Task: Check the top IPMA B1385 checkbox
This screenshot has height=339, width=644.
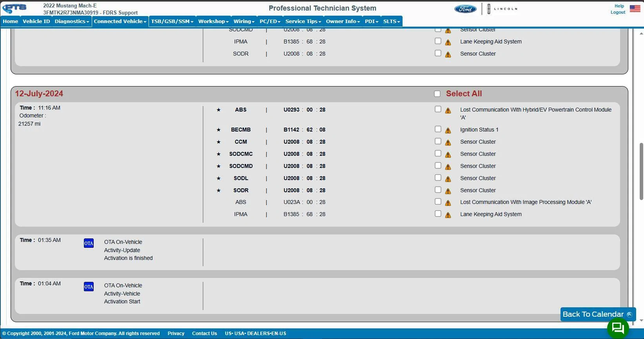Action: 438,41
